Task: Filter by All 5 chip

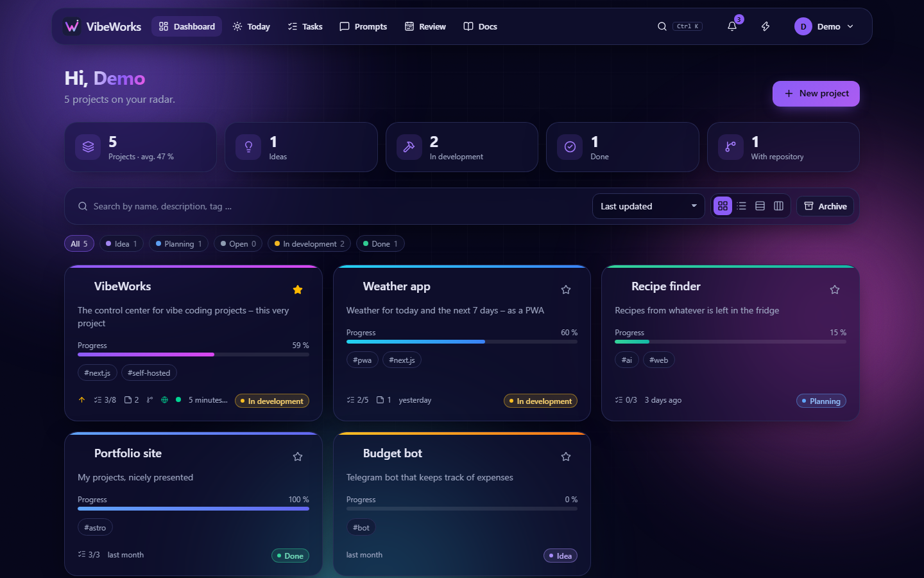Action: pos(79,244)
